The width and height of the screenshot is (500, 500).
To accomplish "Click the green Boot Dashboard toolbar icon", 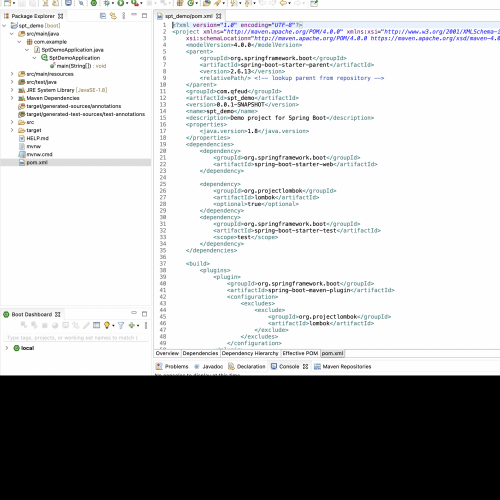I will click(x=94, y=3).
